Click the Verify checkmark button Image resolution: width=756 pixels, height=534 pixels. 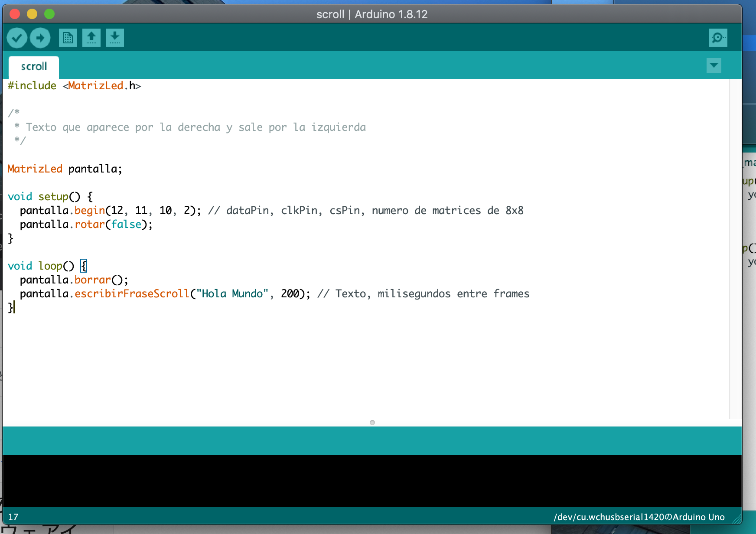[17, 38]
